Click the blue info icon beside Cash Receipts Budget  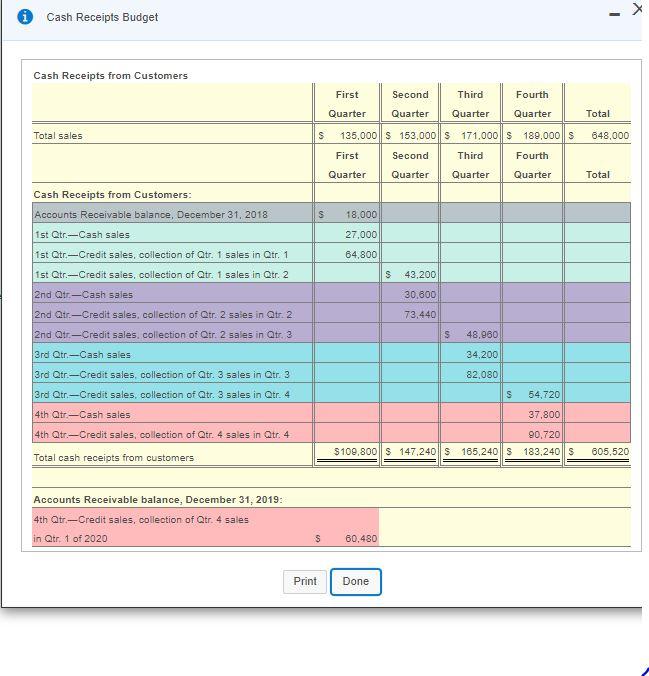click(25, 17)
